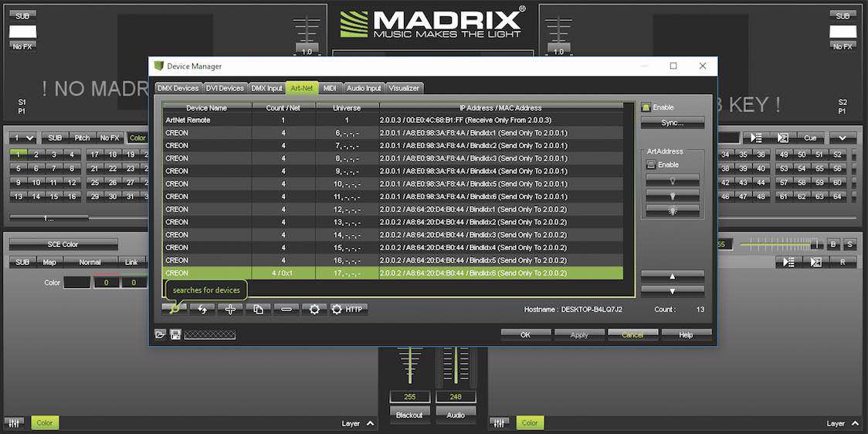Select the CREON row with universe 6
Screen dimensions: 868x434
(392, 133)
